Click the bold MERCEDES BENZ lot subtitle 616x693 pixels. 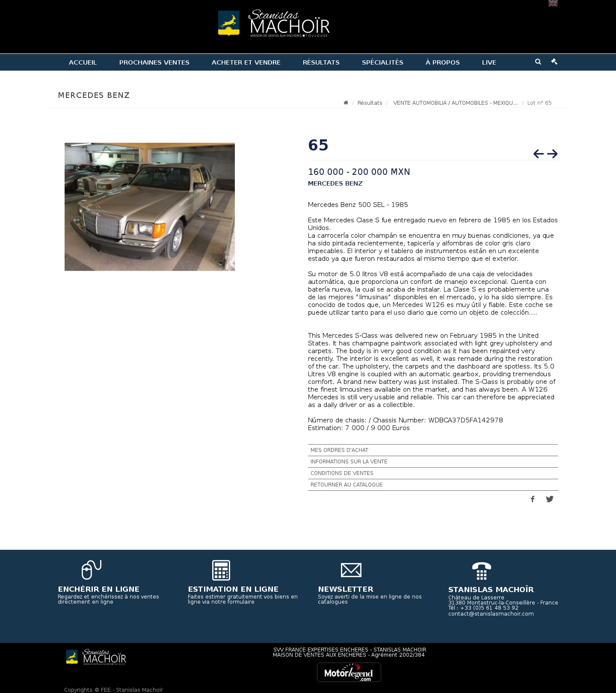tap(335, 183)
